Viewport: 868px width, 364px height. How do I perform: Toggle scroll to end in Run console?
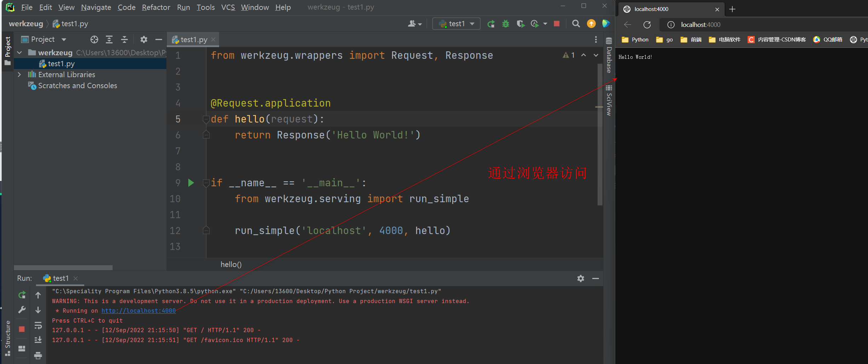click(x=38, y=340)
